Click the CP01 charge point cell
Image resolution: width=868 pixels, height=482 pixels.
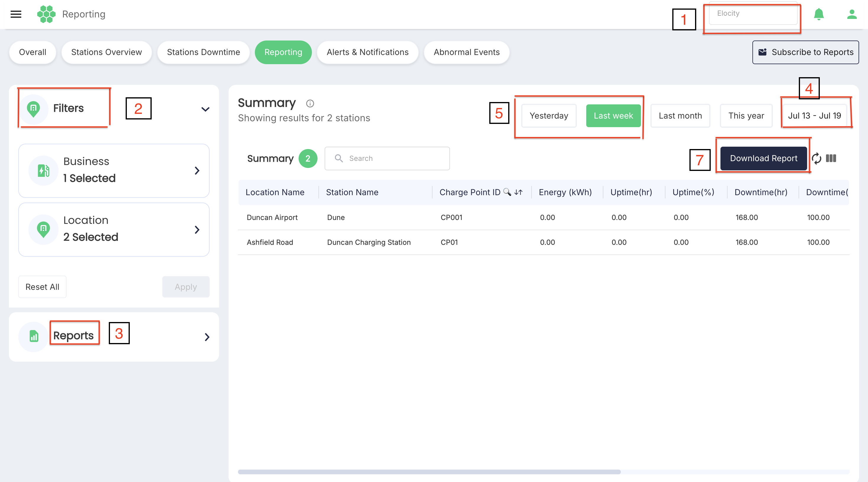[449, 242]
